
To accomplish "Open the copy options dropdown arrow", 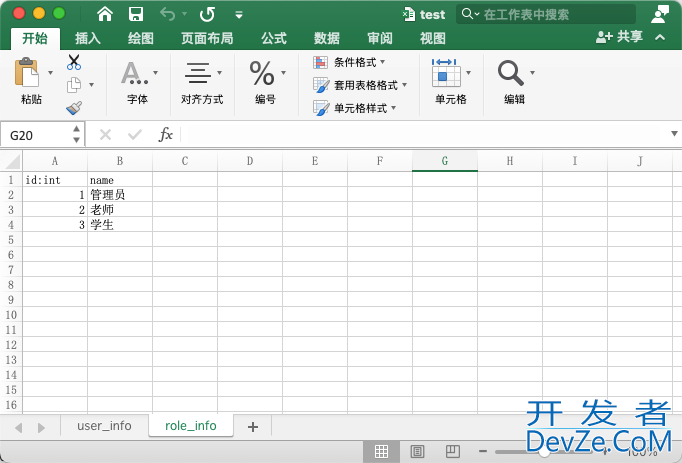I will 91,85.
